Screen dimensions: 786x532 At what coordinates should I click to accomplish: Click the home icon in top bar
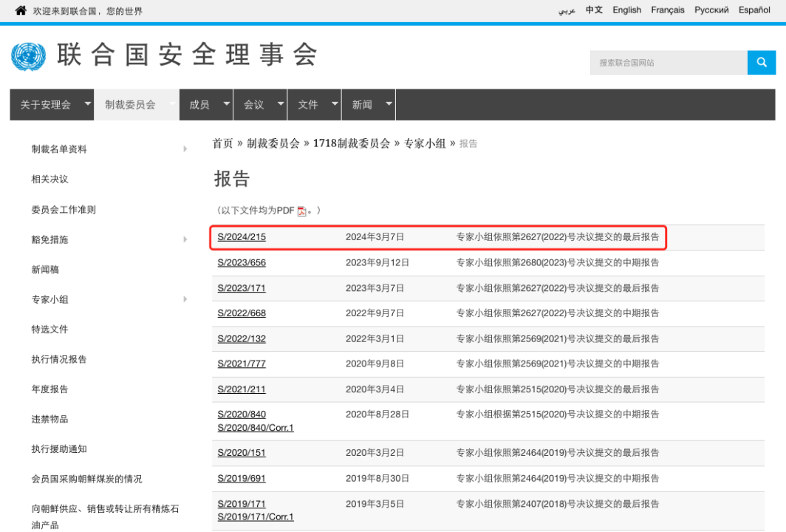click(21, 10)
